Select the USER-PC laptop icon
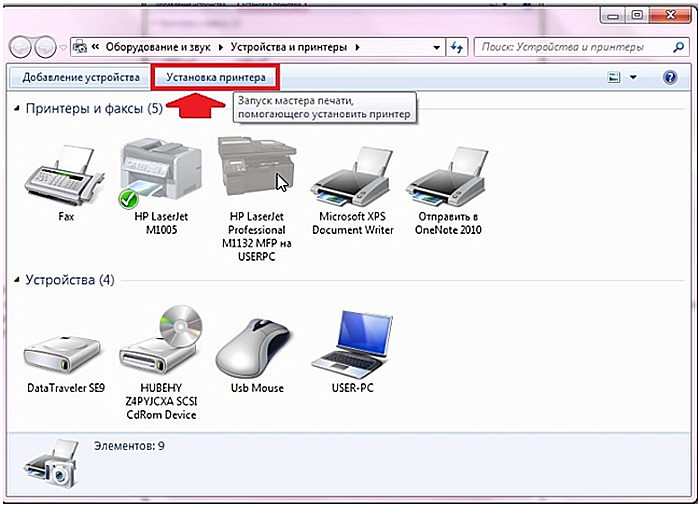The image size is (700, 506). pos(351,345)
